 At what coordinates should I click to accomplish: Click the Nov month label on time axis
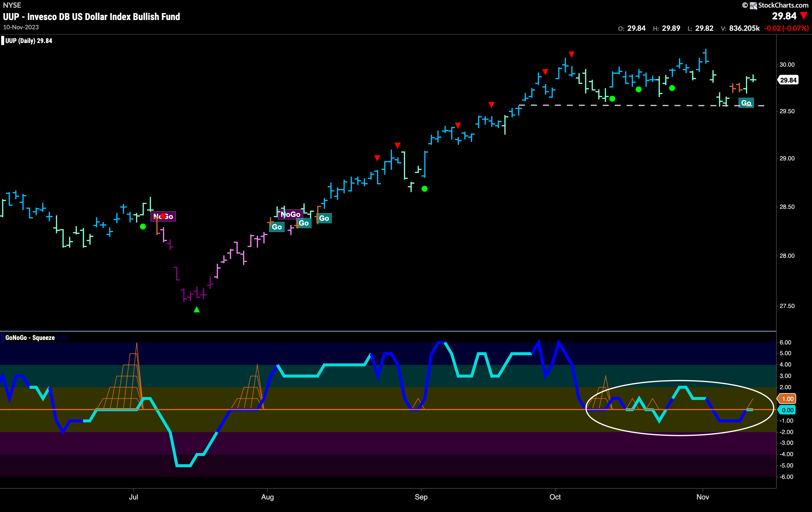point(703,497)
